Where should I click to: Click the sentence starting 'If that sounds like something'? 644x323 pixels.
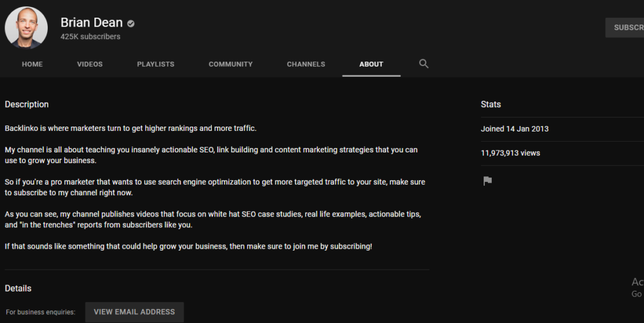tap(189, 246)
